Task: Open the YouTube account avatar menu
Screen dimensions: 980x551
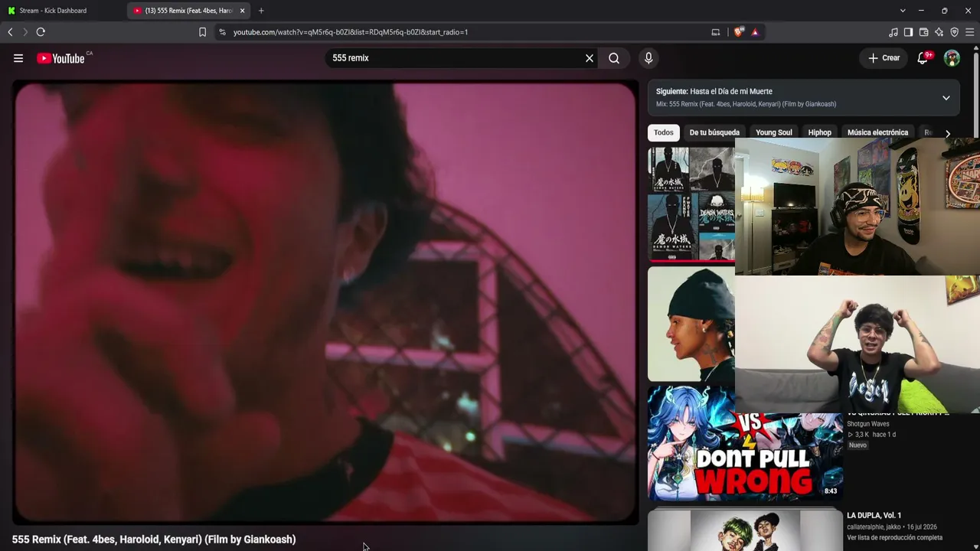Action: coord(952,58)
